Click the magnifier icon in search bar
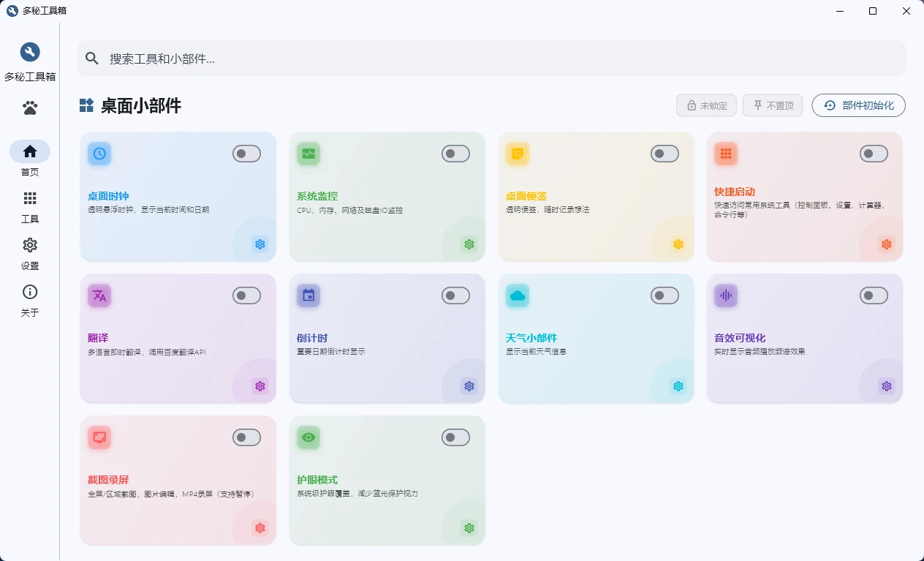Screen dimensions: 924x561 [x=92, y=59]
